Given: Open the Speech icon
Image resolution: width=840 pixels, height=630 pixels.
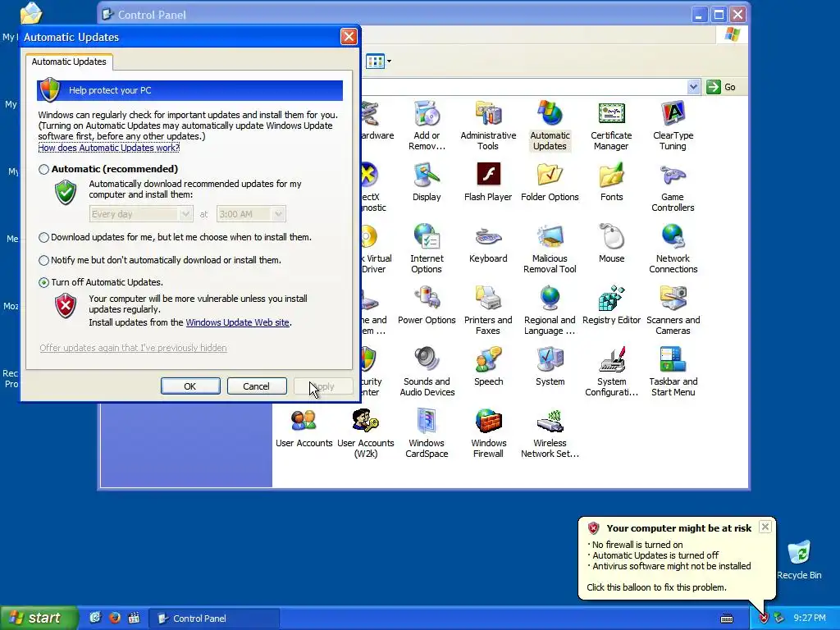Looking at the screenshot, I should pos(488,367).
